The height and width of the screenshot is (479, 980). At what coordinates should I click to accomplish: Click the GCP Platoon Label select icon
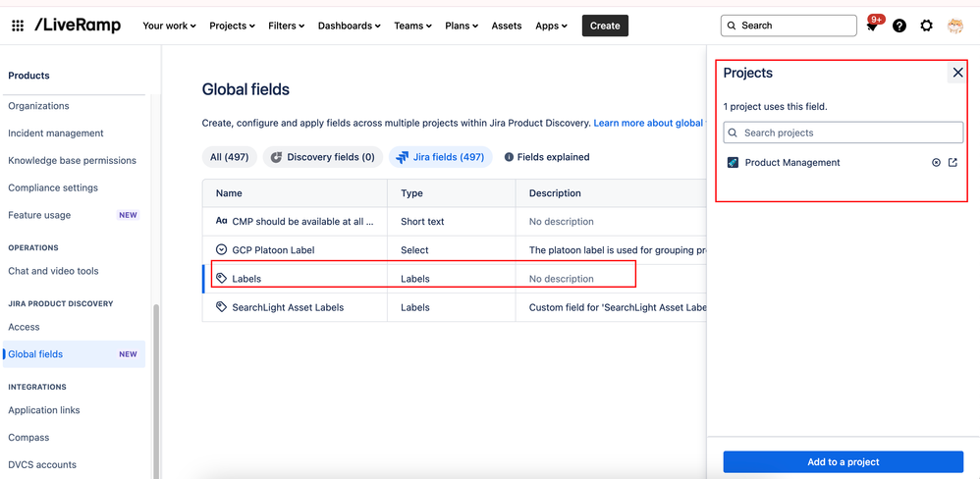221,249
